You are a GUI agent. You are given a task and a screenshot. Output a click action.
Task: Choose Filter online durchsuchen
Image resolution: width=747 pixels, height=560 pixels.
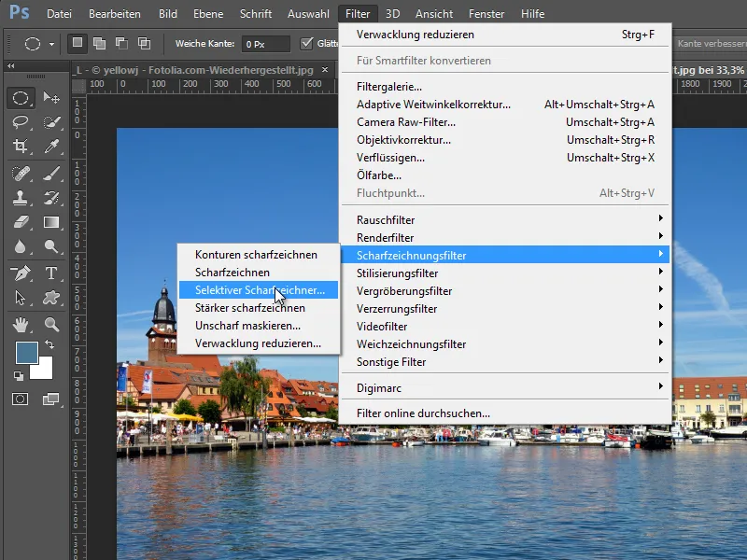point(505,413)
